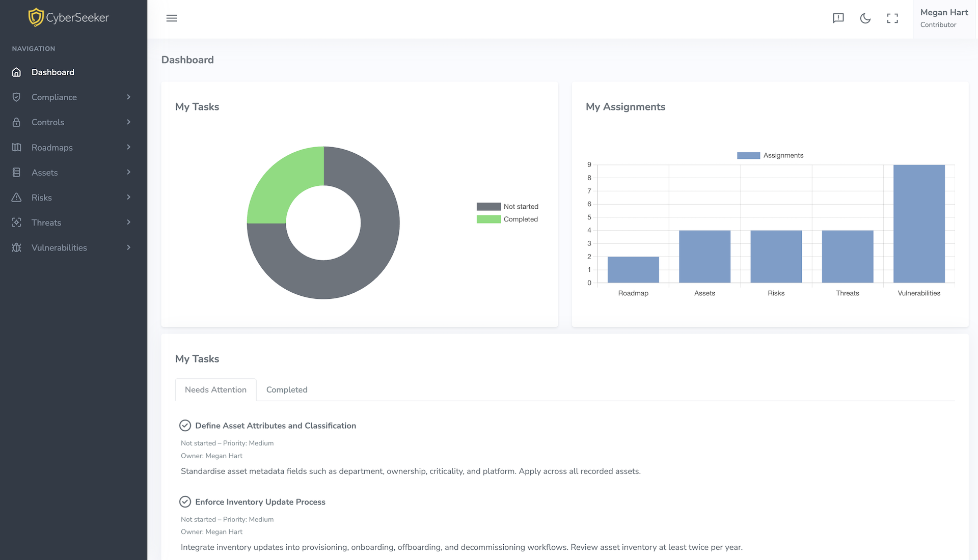The width and height of the screenshot is (978, 560).
Task: Click the Risks warning triangle icon
Action: pyautogui.click(x=16, y=198)
